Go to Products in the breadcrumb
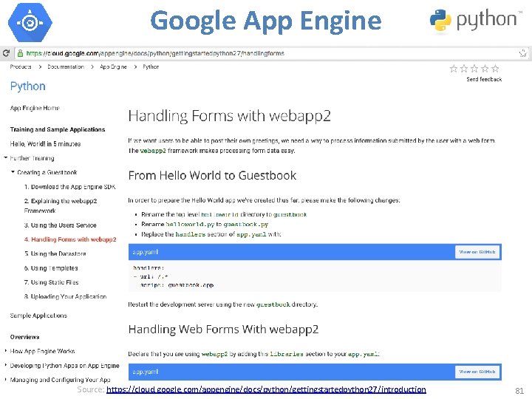 click(21, 66)
